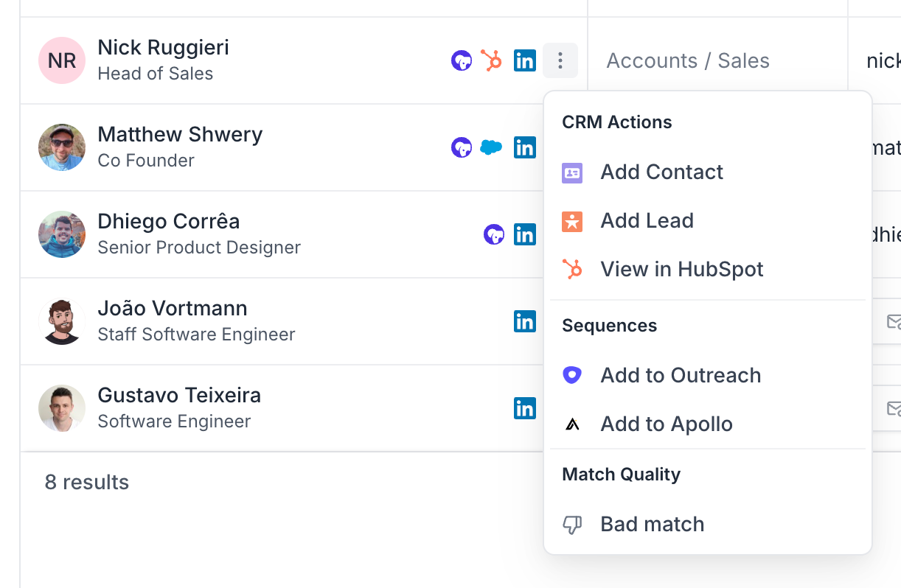The height and width of the screenshot is (588, 901).
Task: Open Nick Ruggieri's LinkedIn profile icon
Action: coord(525,60)
